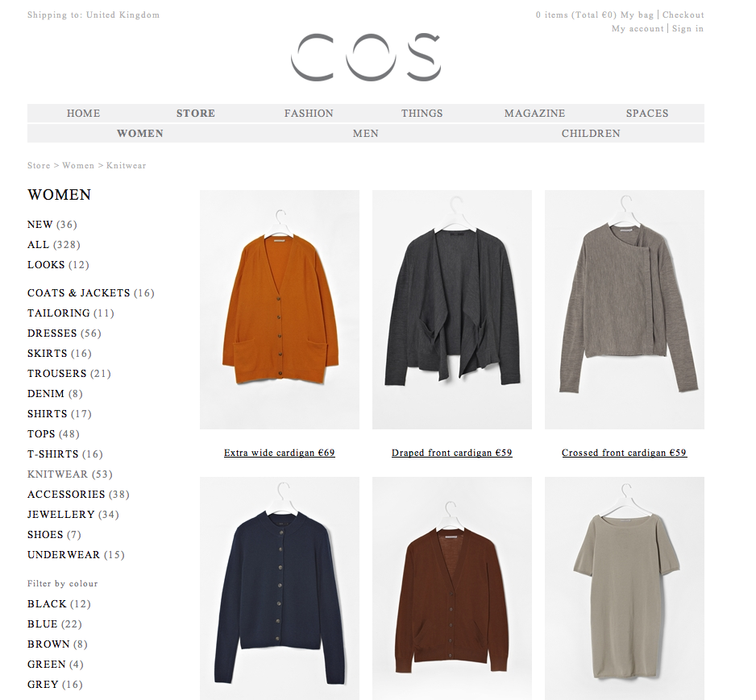Select the ACCESSORIES (38) category
This screenshot has width=756, height=700.
click(x=79, y=495)
